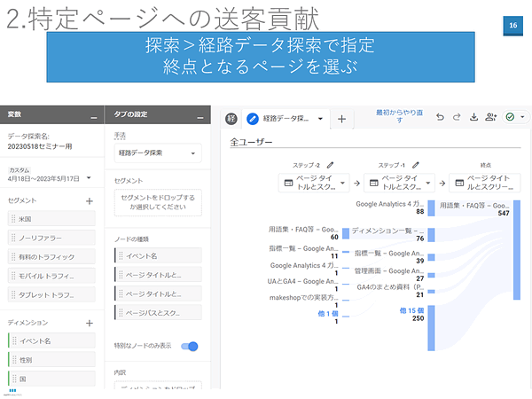This screenshot has width=532, height=399.
Task: Click first ページタイトルと.. node type
Action: point(158,275)
